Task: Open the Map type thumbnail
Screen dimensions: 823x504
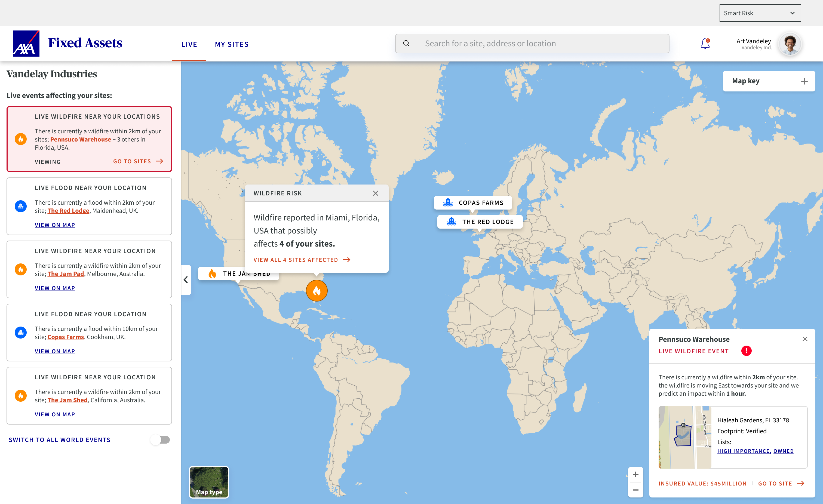Action: coord(209,482)
